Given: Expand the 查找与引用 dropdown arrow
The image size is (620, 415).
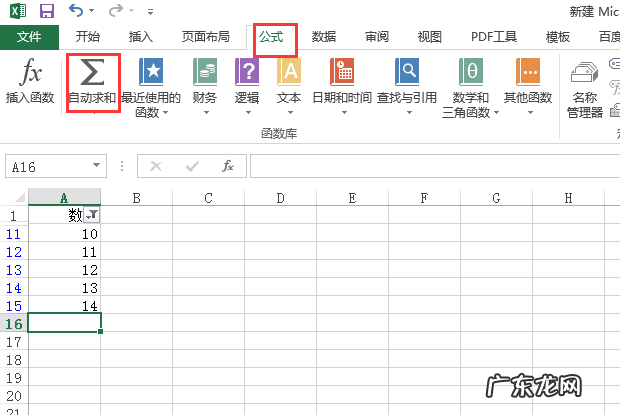Looking at the screenshot, I should click(409, 113).
